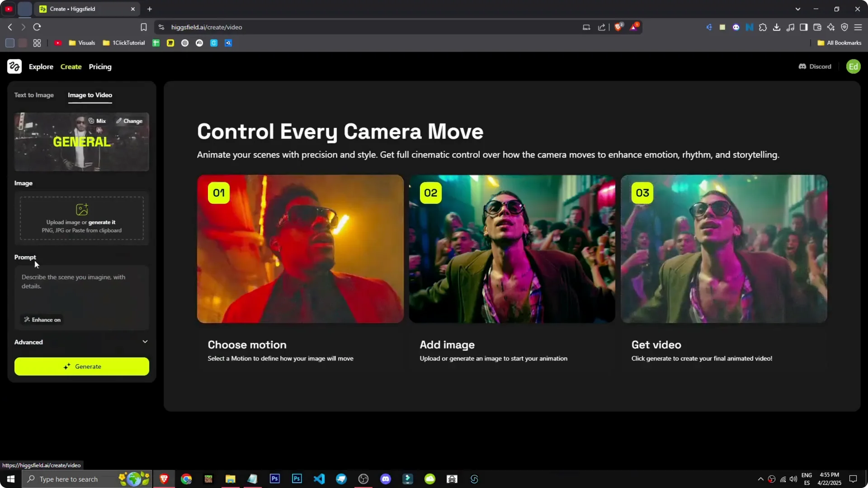Open Photoshop from the taskbar
Image resolution: width=868 pixels, height=488 pixels.
click(x=274, y=479)
